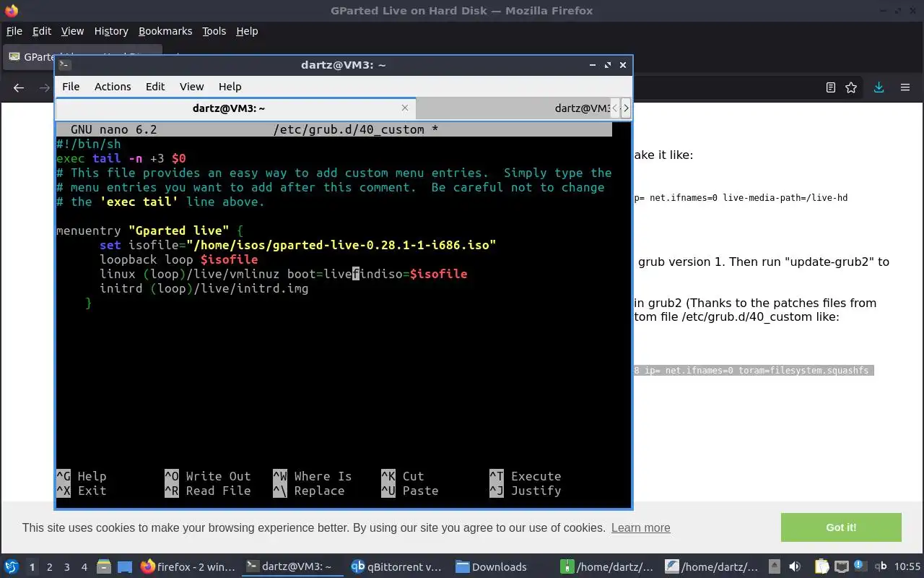Switch to workspace 2
Viewport: 924px width, 578px height.
pyautogui.click(x=49, y=567)
